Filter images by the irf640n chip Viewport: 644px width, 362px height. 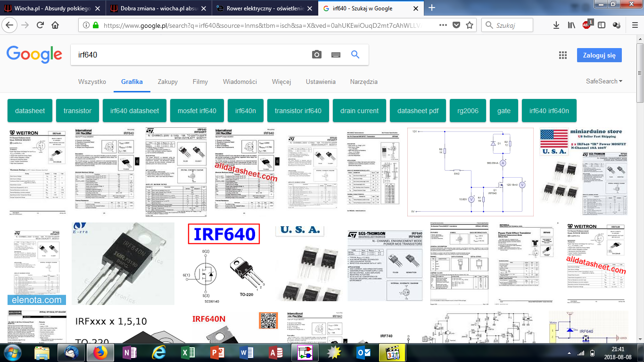coord(246,111)
